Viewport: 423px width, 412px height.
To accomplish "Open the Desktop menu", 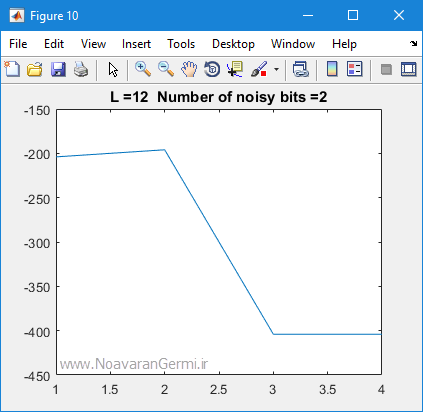I will click(x=233, y=44).
